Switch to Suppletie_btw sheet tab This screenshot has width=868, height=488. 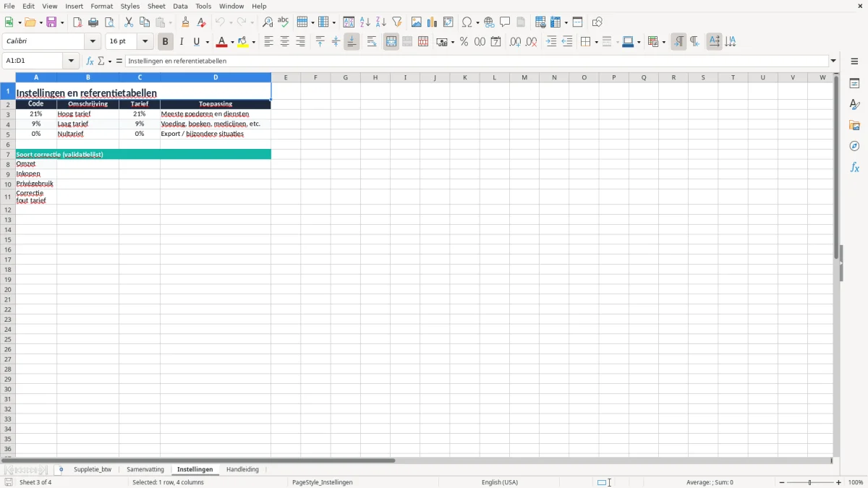coord(93,469)
